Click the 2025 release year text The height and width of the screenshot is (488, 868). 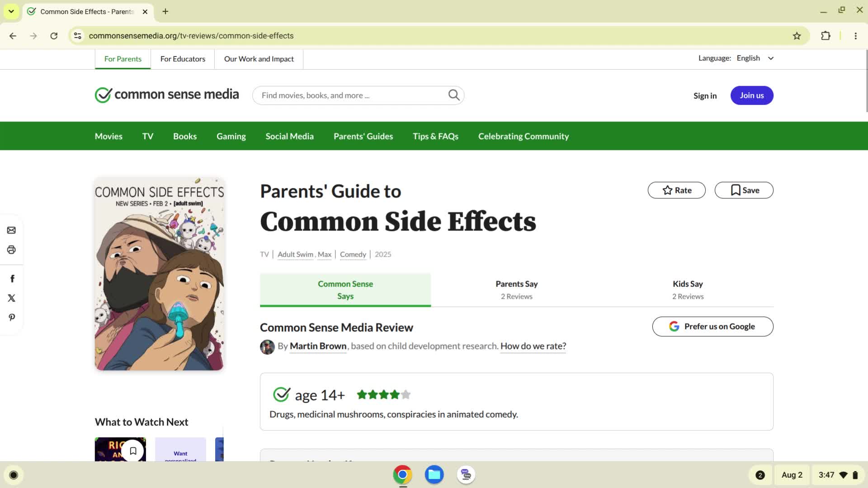[x=383, y=254]
